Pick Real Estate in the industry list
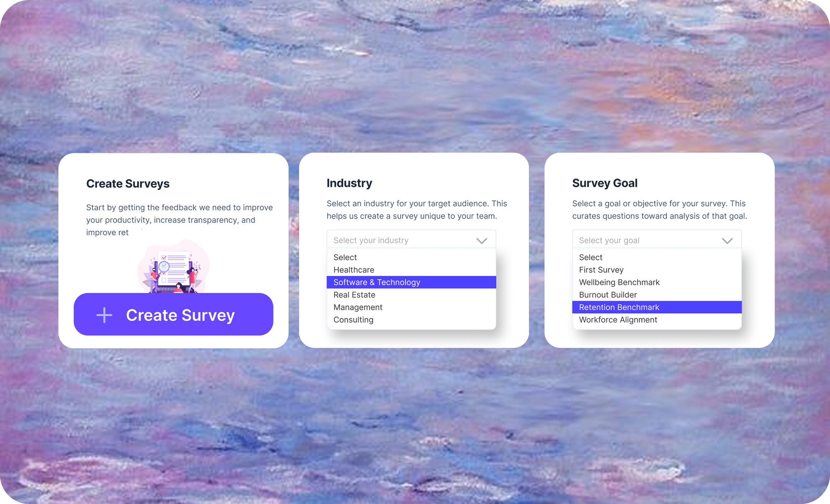The image size is (830, 504). click(354, 295)
